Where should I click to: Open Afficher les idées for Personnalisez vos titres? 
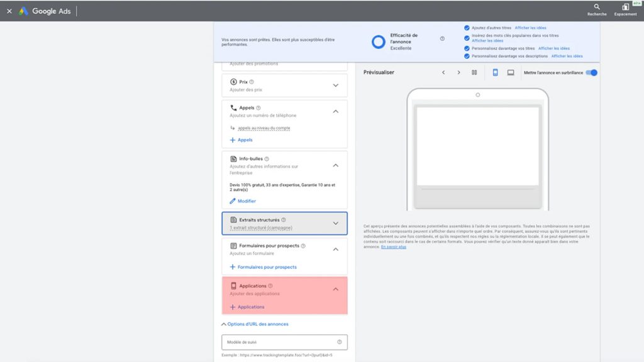(x=553, y=48)
